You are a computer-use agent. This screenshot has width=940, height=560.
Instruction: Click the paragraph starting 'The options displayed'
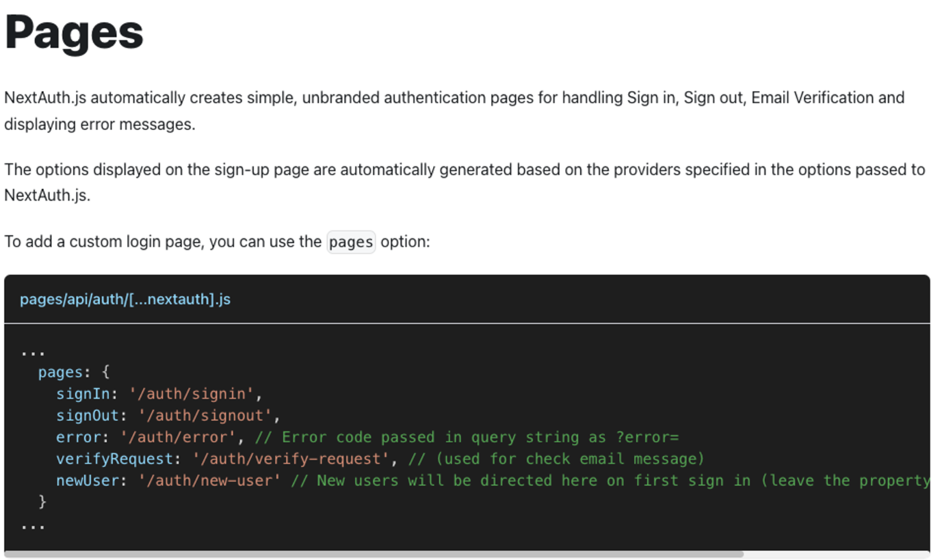[465, 182]
